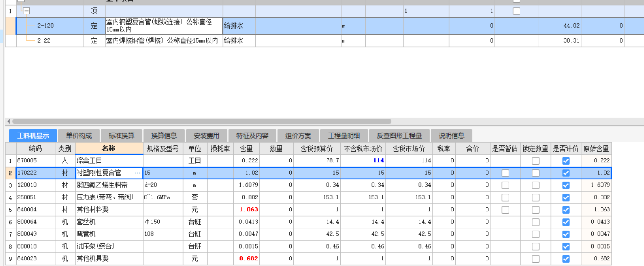
Task: Uncheck 是否计价 for 其他机具费
Action: [x=566, y=259]
